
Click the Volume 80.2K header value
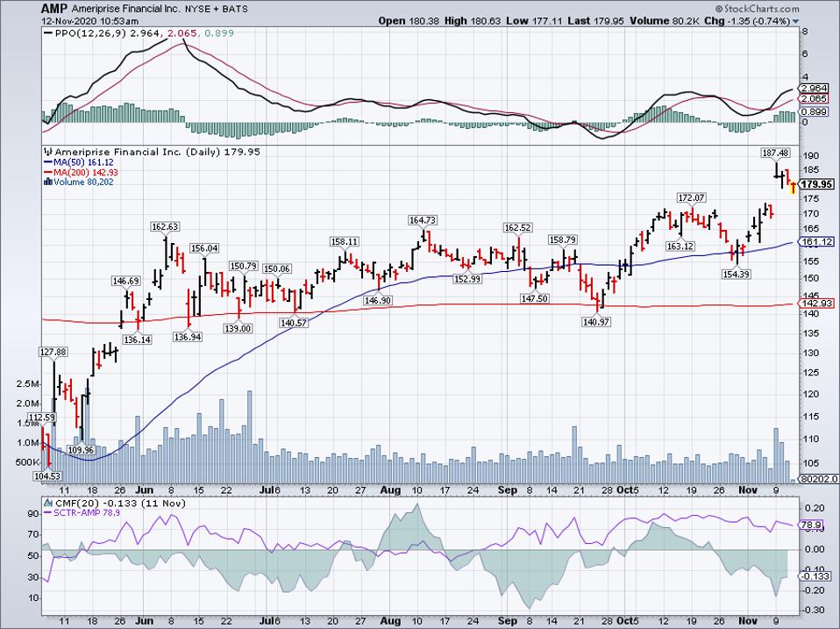[663, 21]
